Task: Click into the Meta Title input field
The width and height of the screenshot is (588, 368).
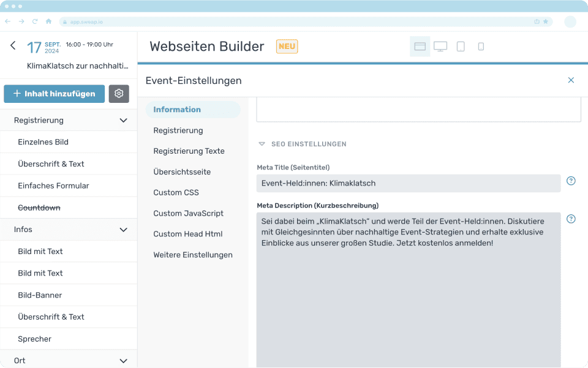Action: 408,183
